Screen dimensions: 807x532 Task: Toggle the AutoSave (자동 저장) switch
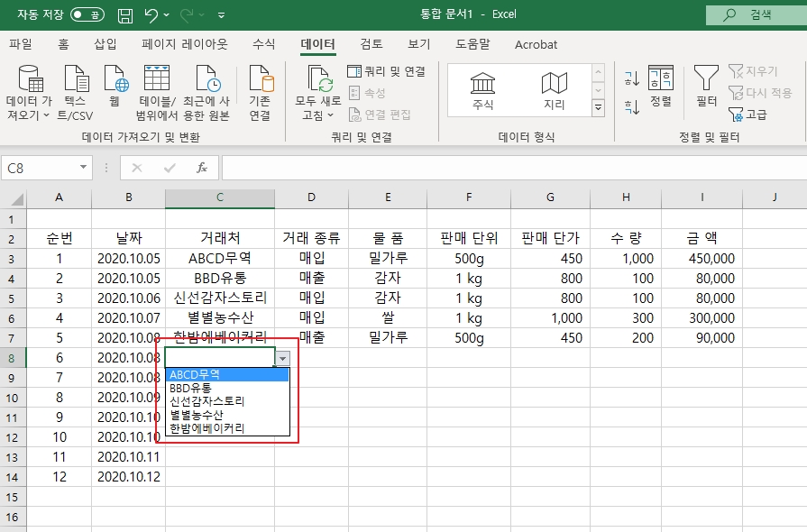[87, 14]
